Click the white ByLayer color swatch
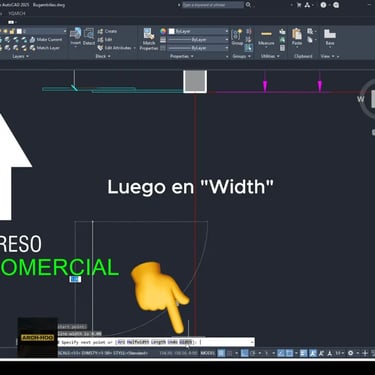 point(172,31)
